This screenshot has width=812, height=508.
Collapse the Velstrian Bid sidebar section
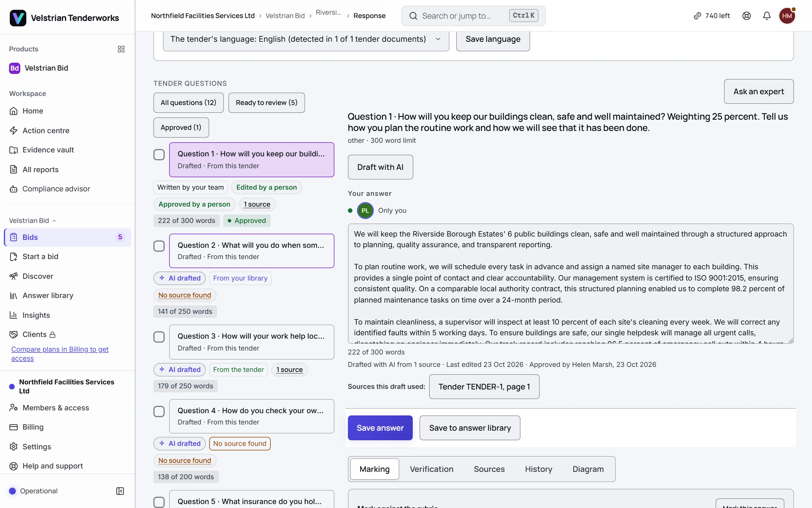pyautogui.click(x=32, y=220)
